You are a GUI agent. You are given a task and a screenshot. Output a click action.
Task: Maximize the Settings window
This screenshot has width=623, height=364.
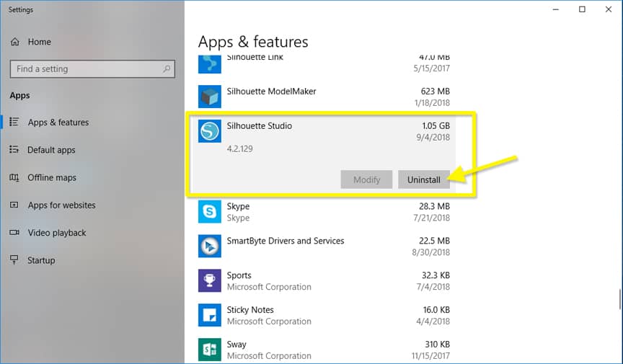pos(582,9)
